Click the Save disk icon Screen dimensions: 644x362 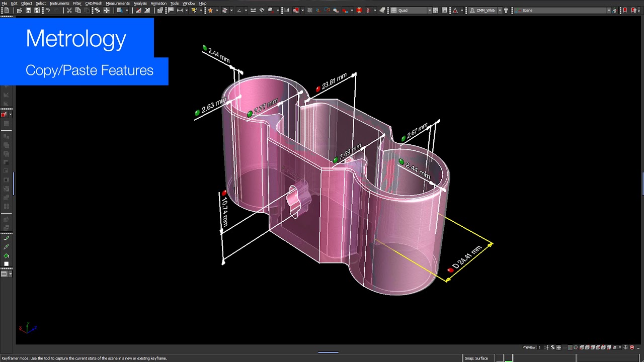point(28,10)
